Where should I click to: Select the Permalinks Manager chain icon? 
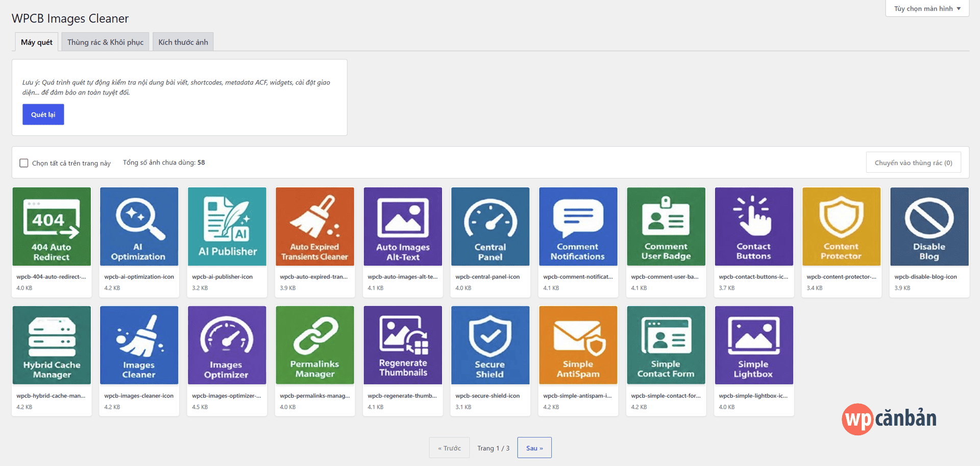[x=315, y=345]
